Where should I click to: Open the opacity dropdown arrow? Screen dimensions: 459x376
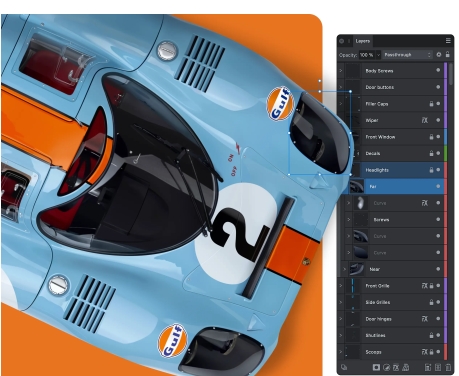(378, 55)
